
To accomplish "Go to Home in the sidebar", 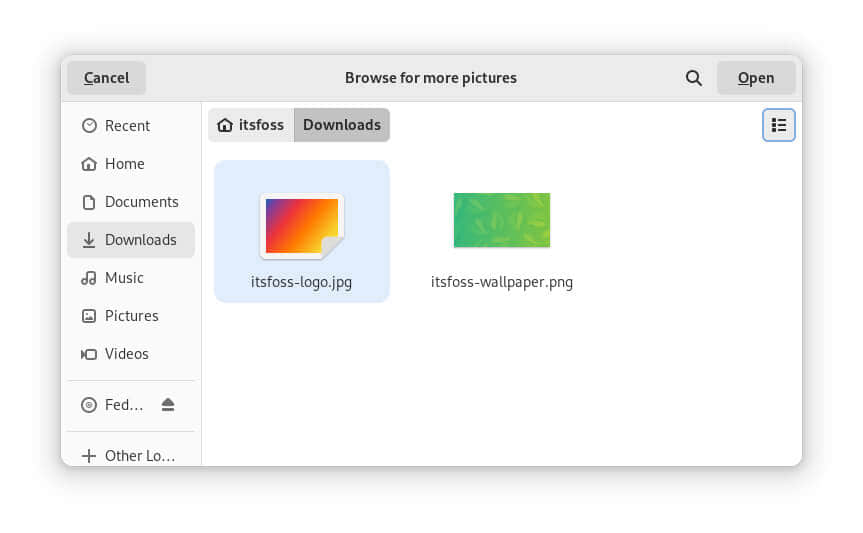I will tap(124, 164).
